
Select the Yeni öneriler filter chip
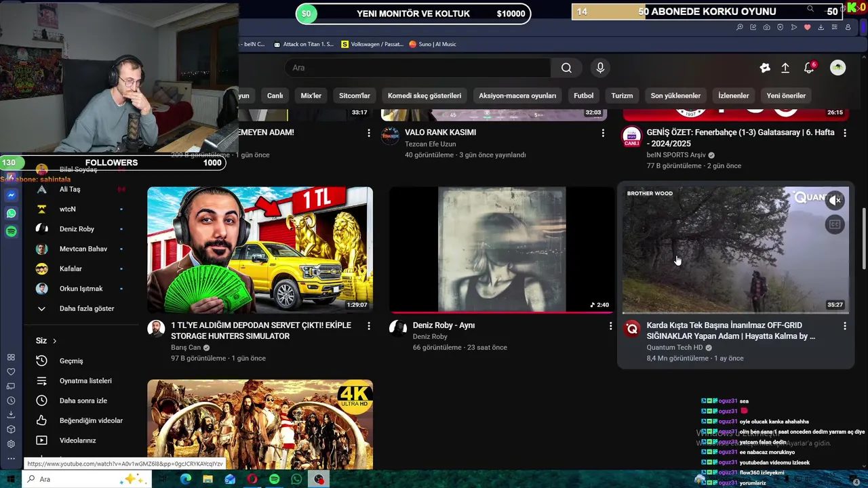point(786,96)
